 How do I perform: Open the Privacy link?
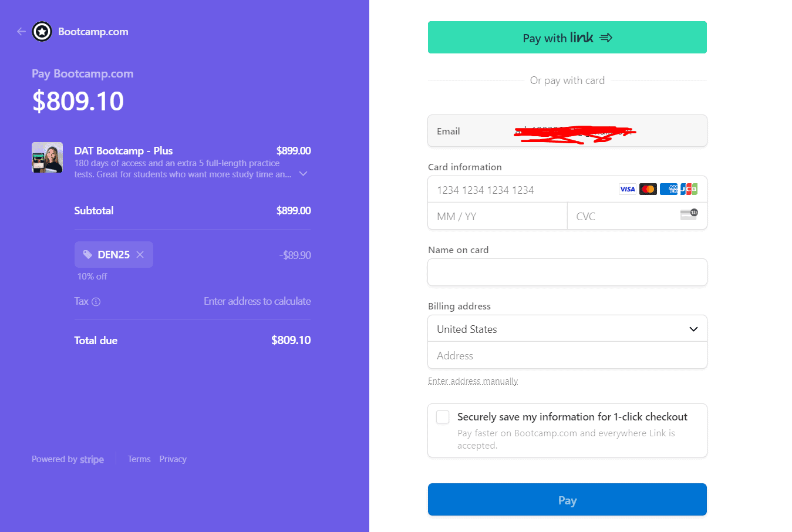(173, 459)
